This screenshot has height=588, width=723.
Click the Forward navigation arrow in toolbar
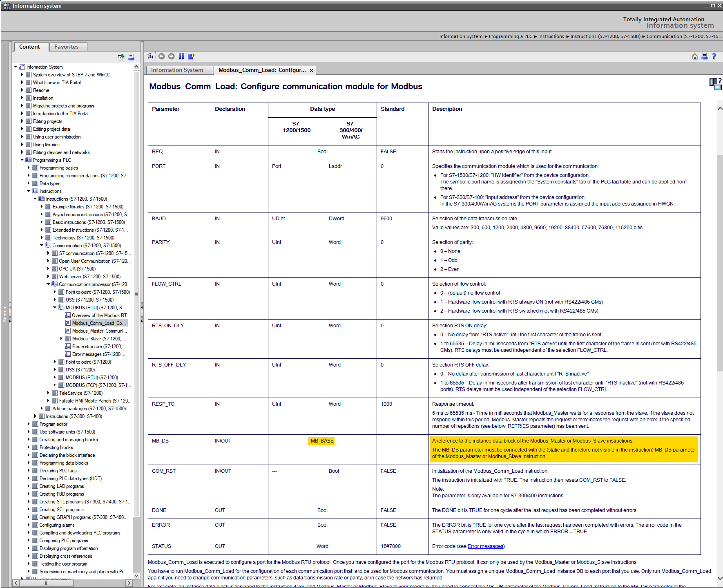(171, 56)
